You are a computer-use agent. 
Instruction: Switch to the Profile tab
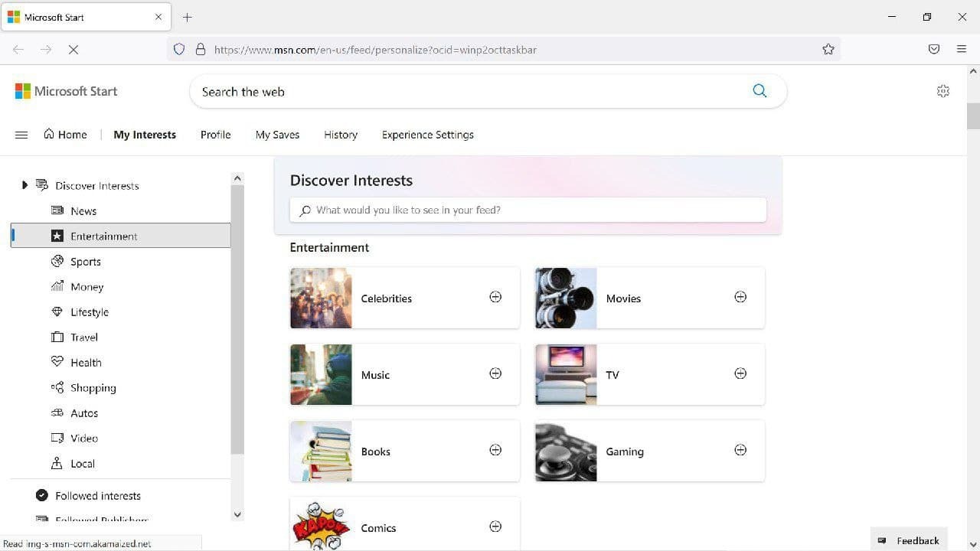pos(215,135)
